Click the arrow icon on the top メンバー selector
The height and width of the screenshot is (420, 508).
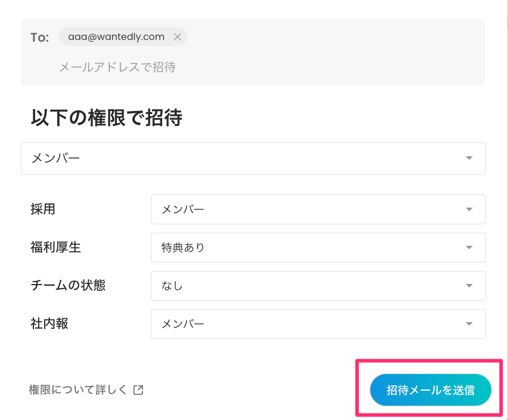(469, 158)
